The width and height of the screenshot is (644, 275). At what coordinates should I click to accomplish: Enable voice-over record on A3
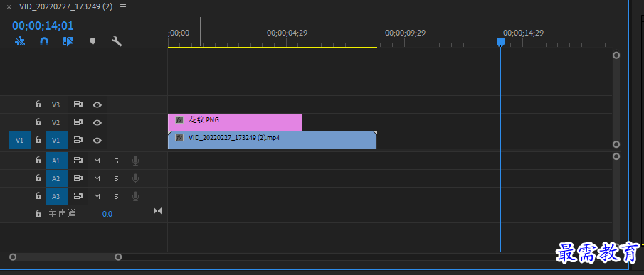pyautogui.click(x=135, y=196)
